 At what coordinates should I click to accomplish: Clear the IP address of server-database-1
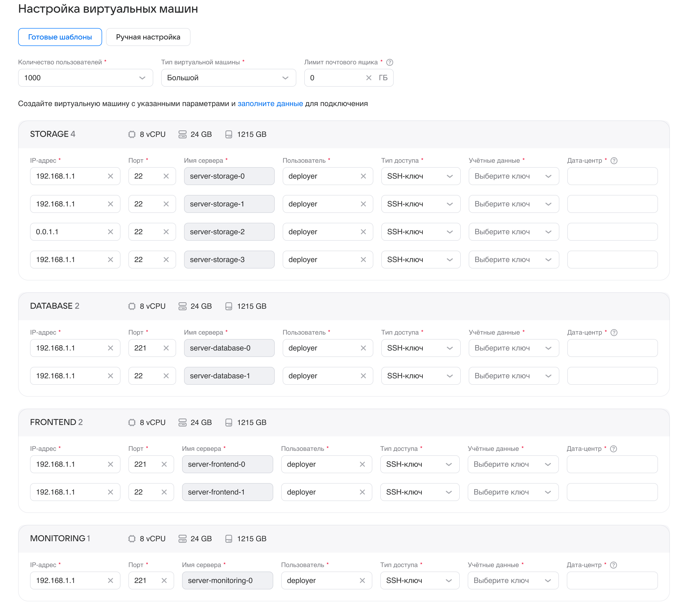[x=110, y=376]
